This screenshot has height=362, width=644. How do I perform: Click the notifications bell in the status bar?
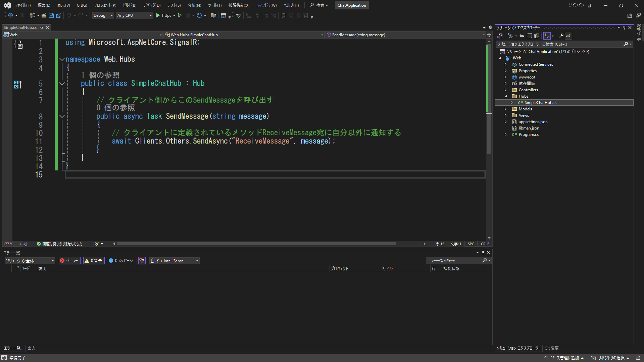click(x=638, y=358)
